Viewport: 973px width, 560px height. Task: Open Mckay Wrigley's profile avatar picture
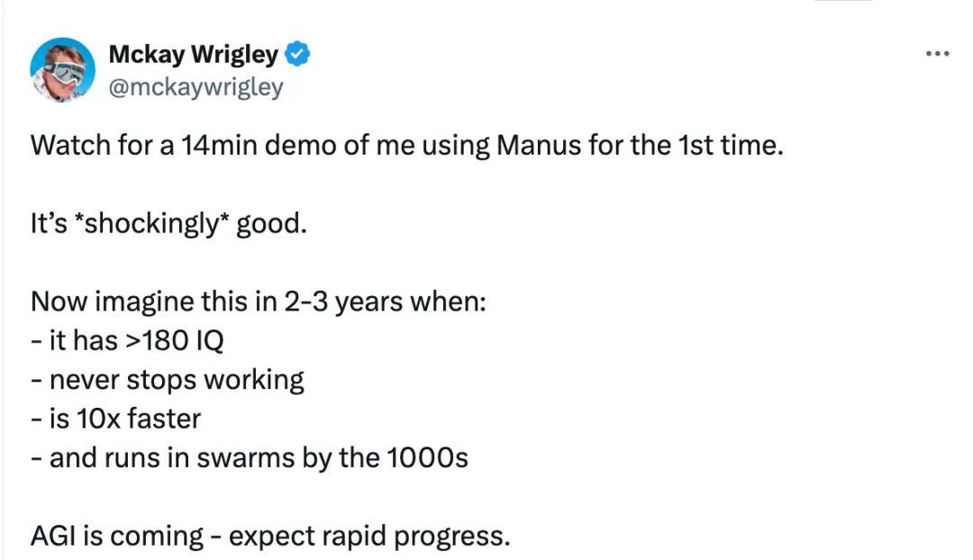[63, 69]
